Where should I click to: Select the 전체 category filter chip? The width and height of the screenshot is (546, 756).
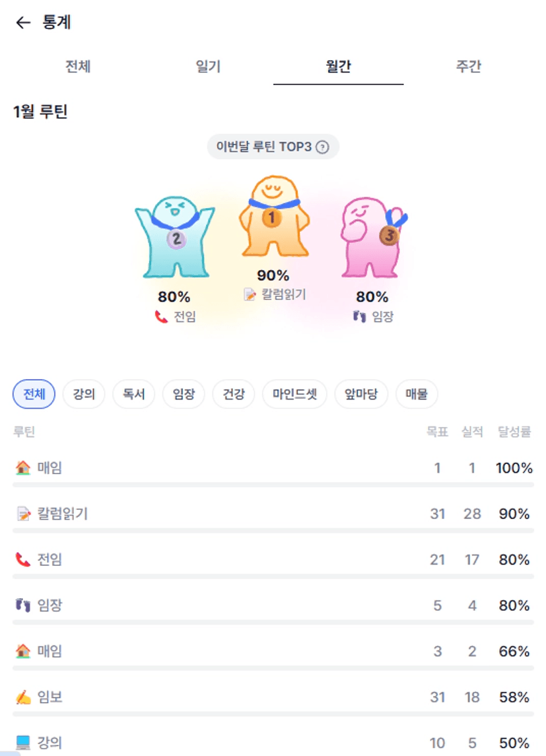point(34,395)
